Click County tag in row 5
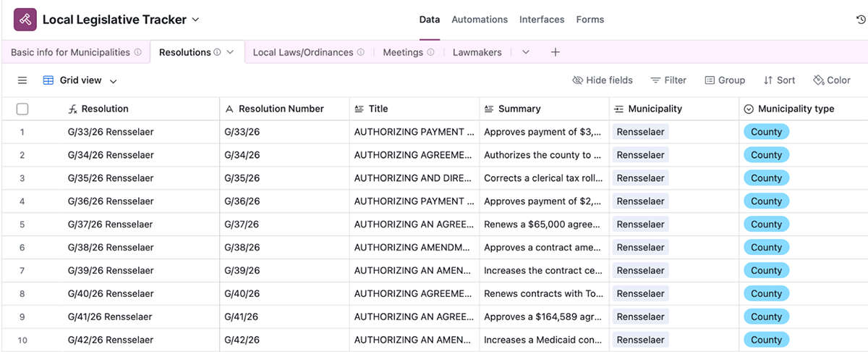 [x=766, y=225]
